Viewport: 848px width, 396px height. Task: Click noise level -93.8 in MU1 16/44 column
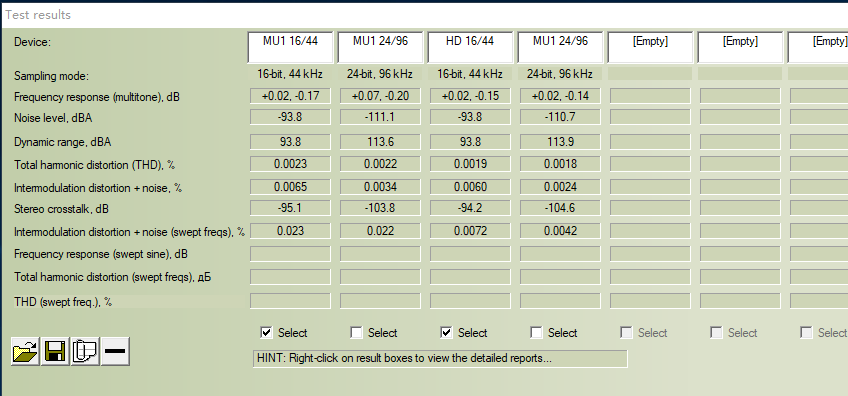click(290, 117)
